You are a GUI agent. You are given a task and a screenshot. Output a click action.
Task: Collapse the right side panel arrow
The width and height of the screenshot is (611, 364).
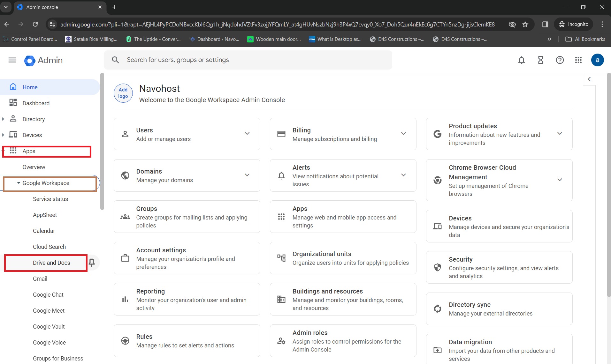[589, 79]
